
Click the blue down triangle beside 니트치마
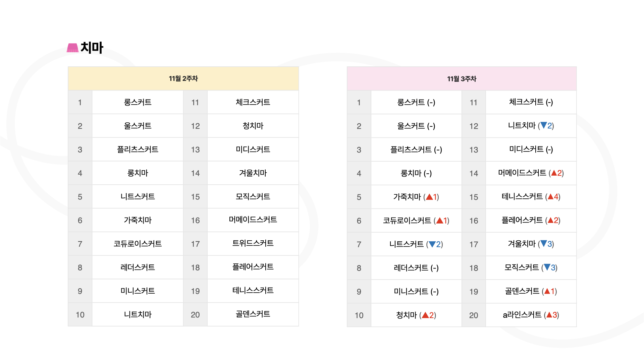(x=544, y=125)
